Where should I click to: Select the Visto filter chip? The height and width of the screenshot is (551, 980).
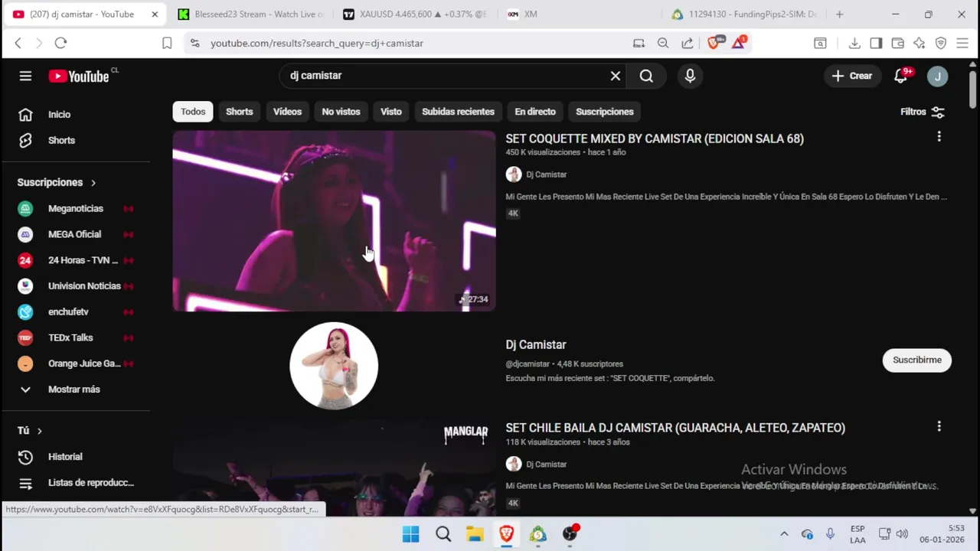[390, 112]
